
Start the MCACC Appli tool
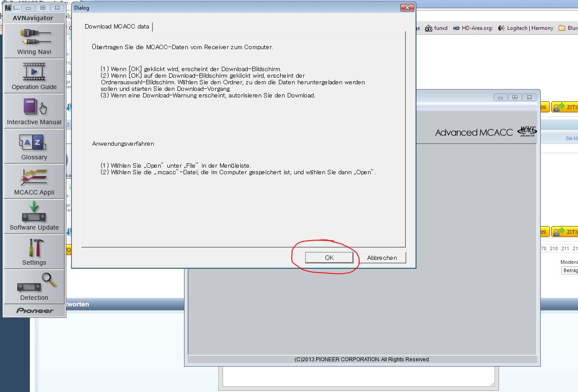click(x=34, y=181)
